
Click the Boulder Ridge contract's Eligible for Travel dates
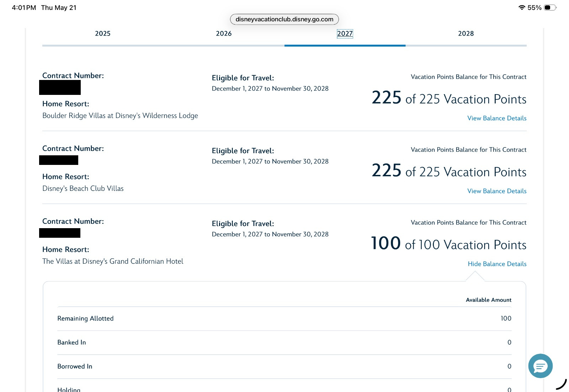(x=270, y=88)
